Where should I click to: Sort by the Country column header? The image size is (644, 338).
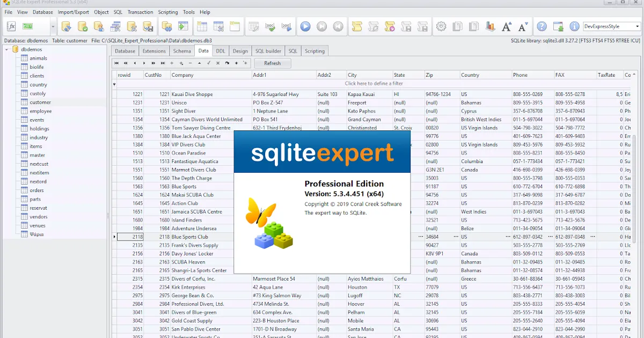(486, 75)
